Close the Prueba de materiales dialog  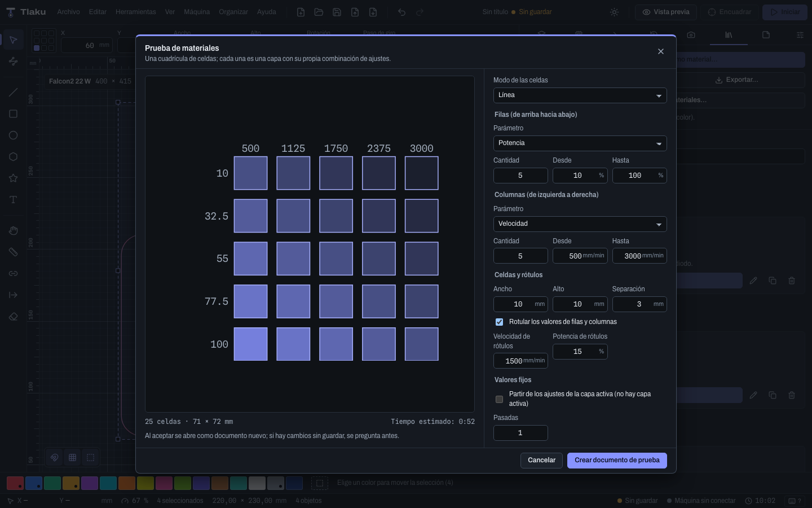click(x=661, y=51)
